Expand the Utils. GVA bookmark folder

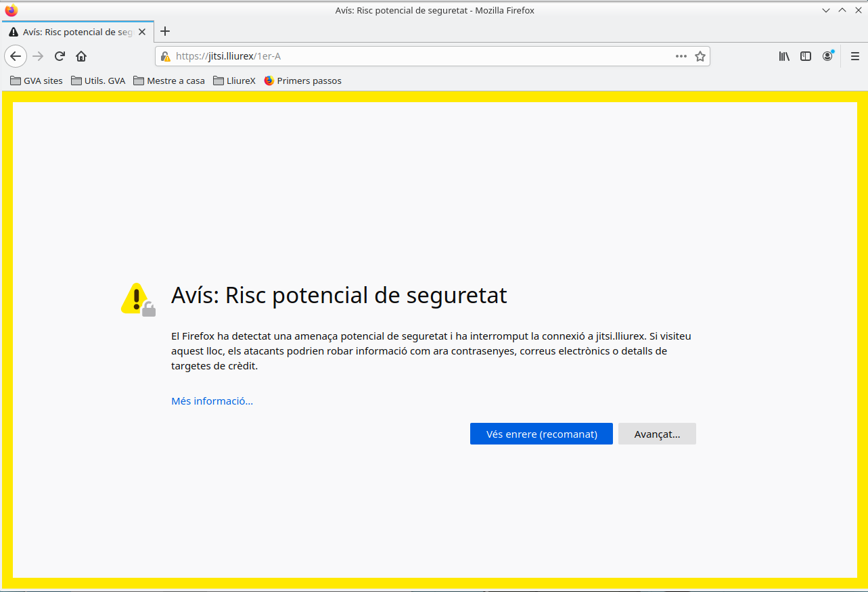pos(98,81)
